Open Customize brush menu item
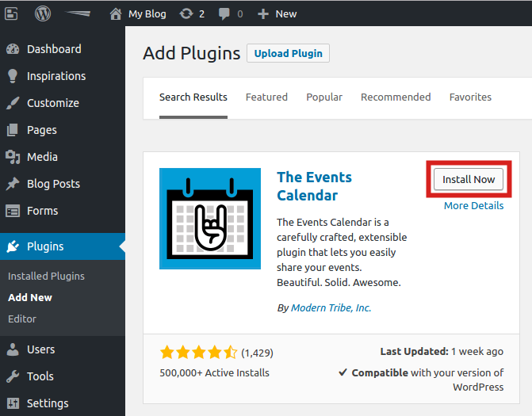This screenshot has width=532, height=416. (52, 103)
